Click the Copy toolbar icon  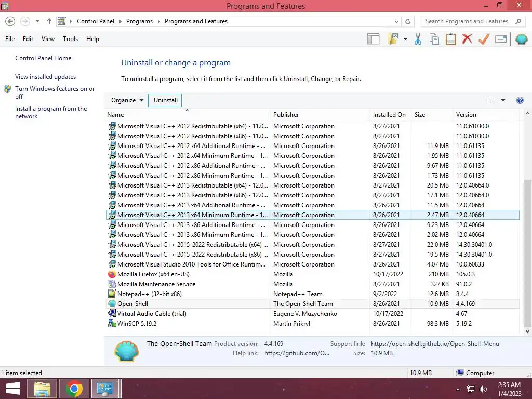coord(434,39)
